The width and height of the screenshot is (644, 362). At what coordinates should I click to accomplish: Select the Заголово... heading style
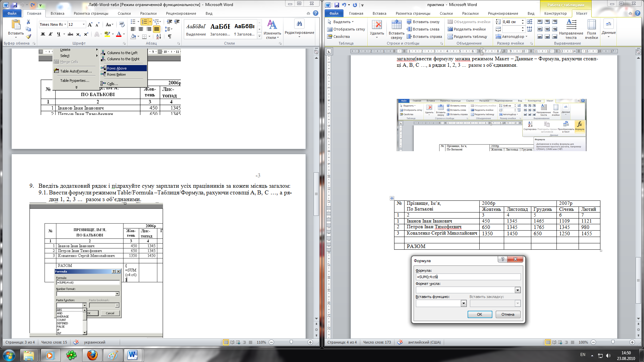pyautogui.click(x=220, y=29)
